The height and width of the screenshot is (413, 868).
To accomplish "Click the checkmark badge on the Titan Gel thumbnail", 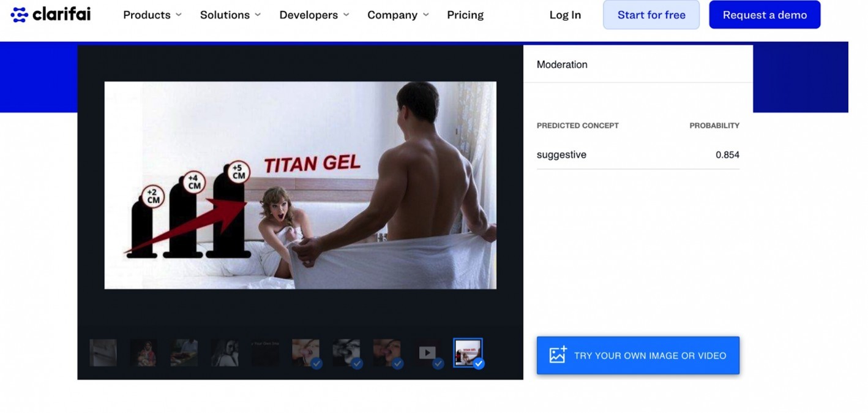I will click(479, 364).
